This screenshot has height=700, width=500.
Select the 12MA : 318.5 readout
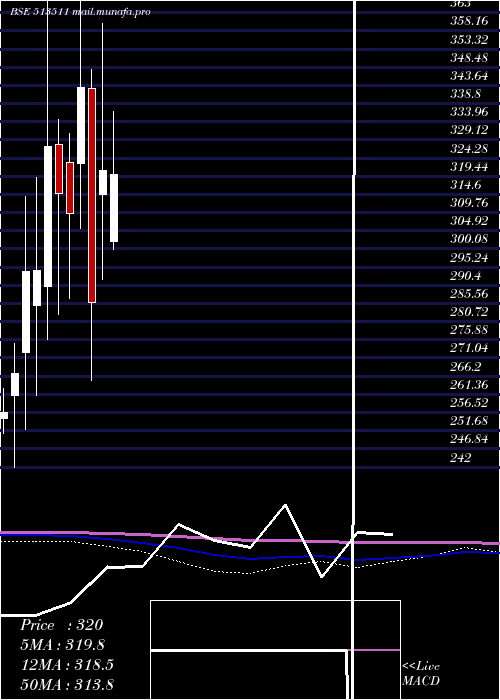[67, 664]
